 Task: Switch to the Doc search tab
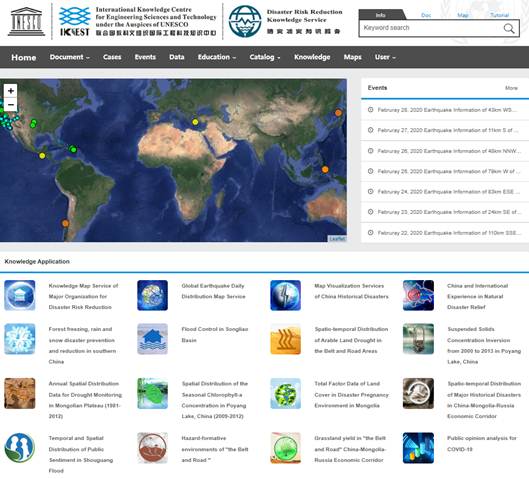(426, 15)
